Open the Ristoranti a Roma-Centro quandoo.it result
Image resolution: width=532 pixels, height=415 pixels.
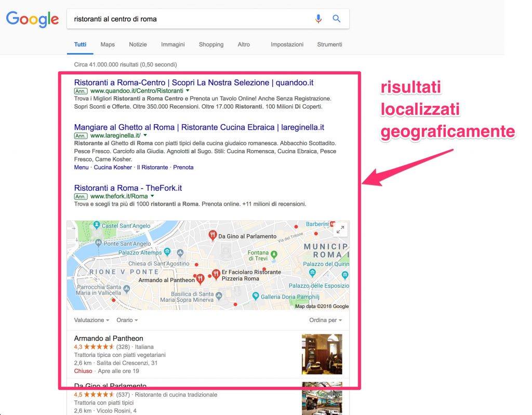point(194,83)
